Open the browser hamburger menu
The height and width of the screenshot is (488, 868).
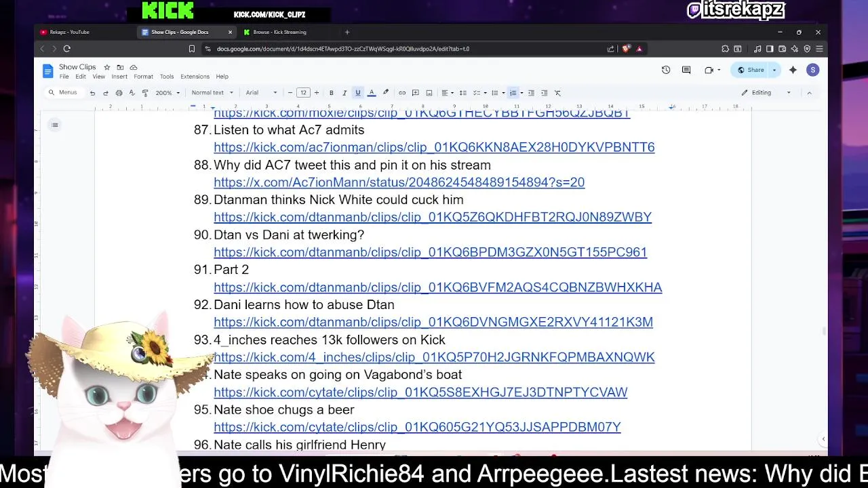[819, 49]
